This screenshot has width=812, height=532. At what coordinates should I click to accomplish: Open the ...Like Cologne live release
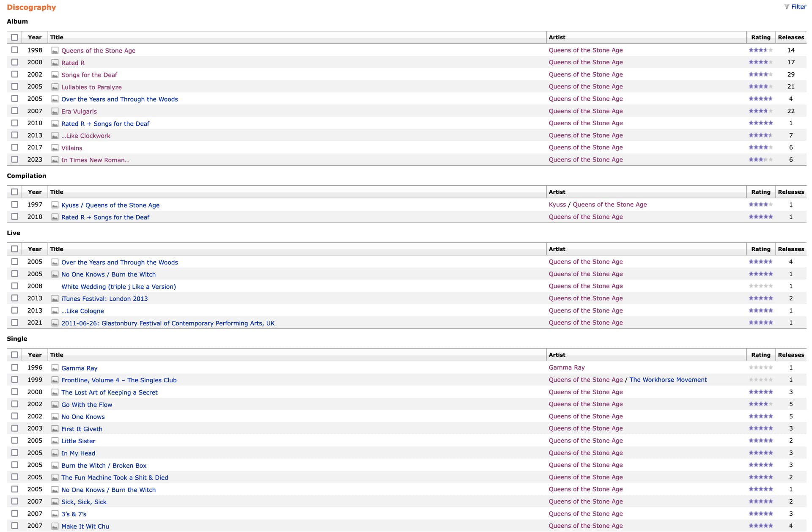[x=82, y=311]
